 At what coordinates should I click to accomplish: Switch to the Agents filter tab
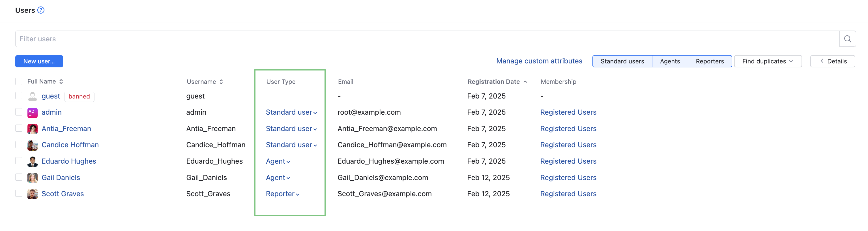click(670, 61)
